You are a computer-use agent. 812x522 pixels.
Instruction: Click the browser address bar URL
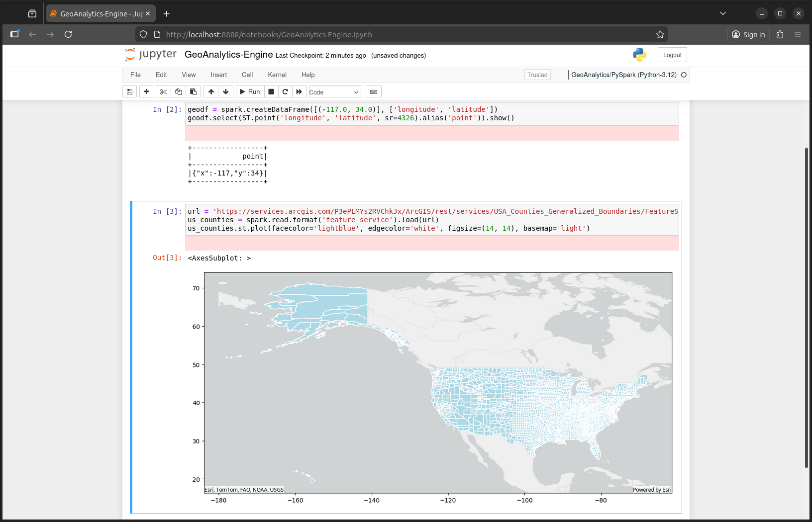click(x=269, y=34)
